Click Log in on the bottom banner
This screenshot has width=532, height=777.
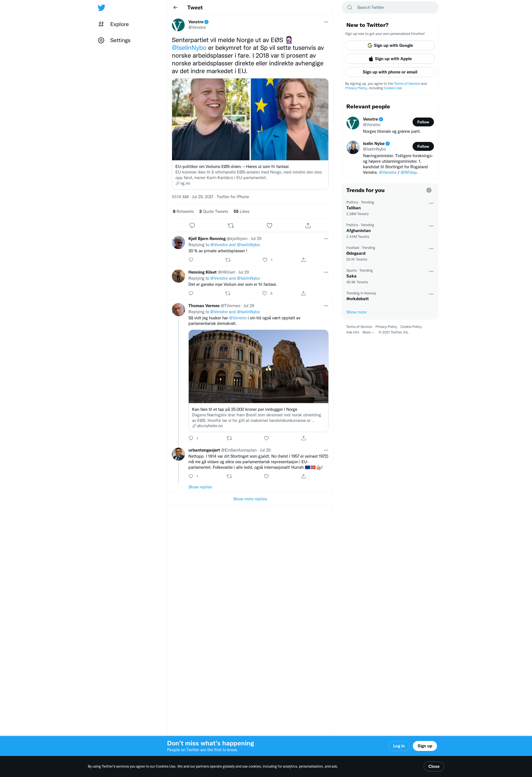pos(399,746)
